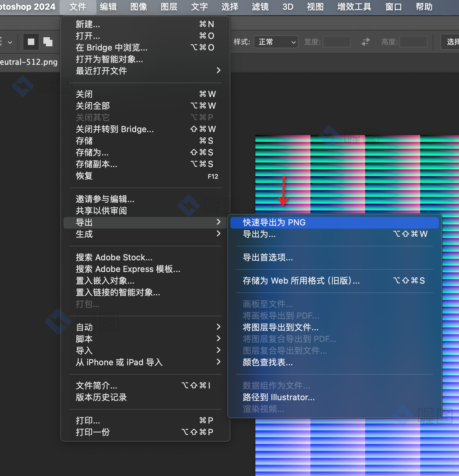Select 置入链接的智能对象...
Image resolution: width=459 pixels, height=476 pixels.
click(x=145, y=292)
